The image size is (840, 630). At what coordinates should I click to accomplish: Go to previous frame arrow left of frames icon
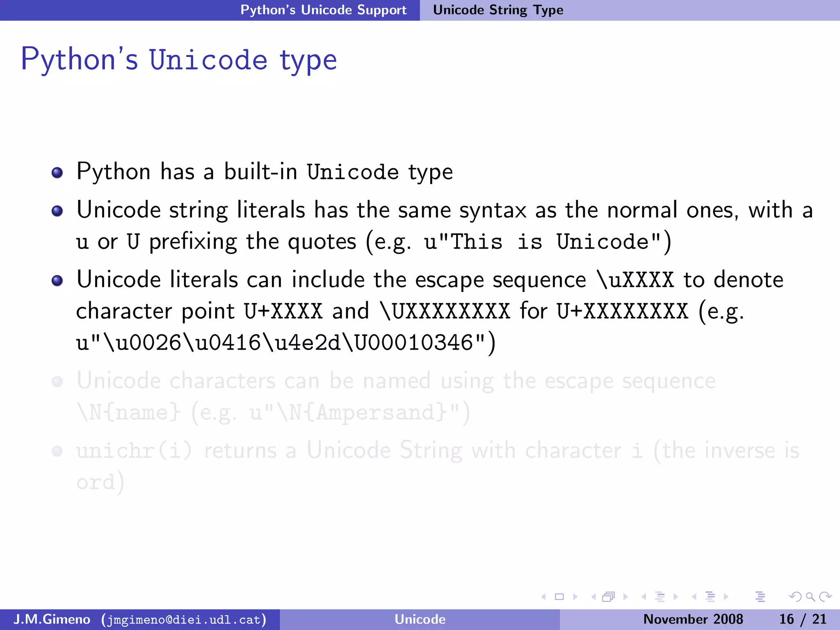click(x=593, y=597)
